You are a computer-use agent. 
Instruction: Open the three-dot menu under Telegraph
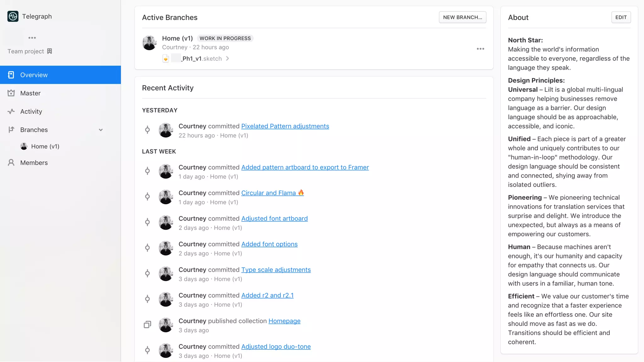[x=32, y=38]
